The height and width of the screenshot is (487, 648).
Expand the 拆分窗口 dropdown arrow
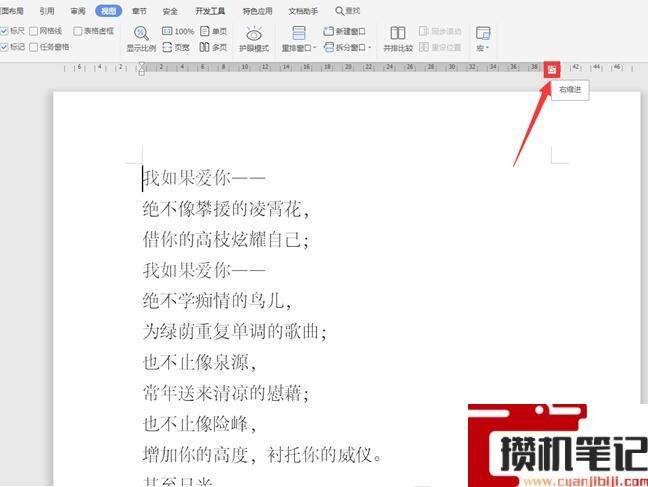pos(369,48)
